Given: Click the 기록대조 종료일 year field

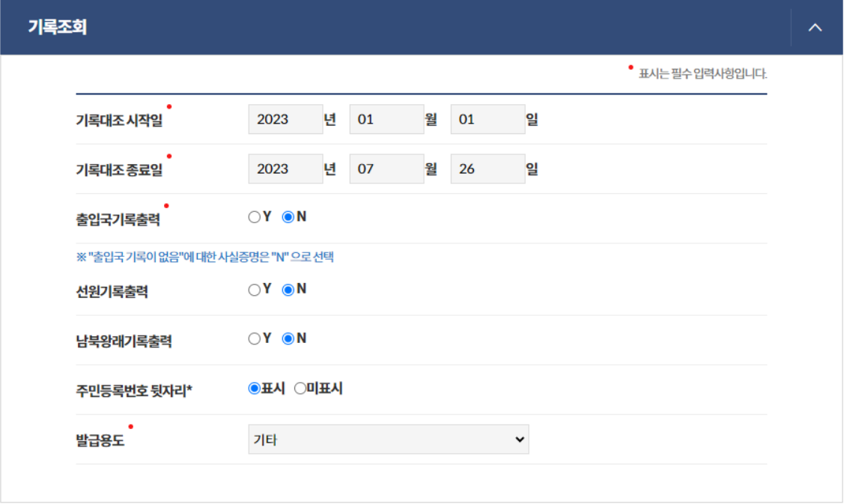Looking at the screenshot, I should (285, 168).
